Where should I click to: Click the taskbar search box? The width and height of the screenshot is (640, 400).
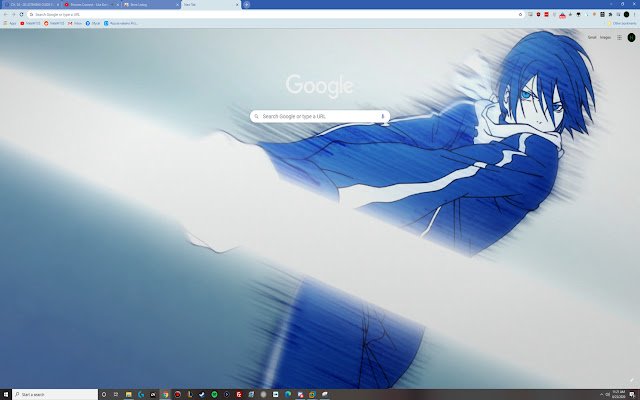pyautogui.click(x=55, y=394)
